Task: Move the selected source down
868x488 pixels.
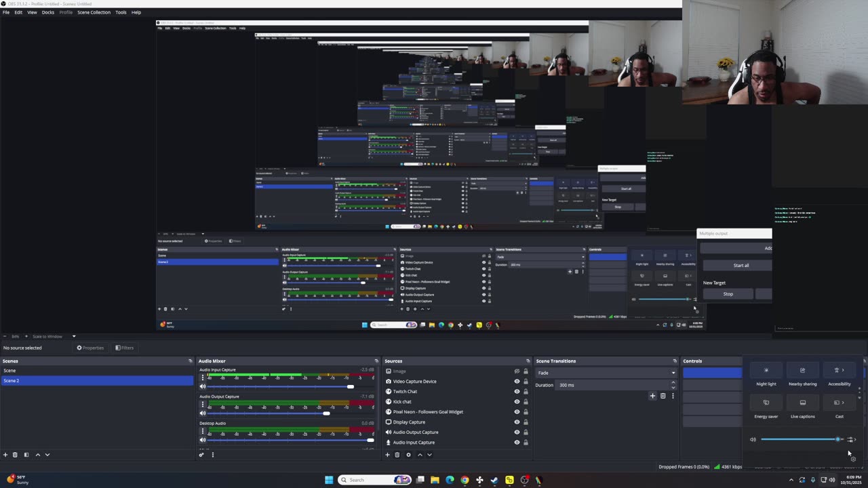Action: pyautogui.click(x=429, y=455)
